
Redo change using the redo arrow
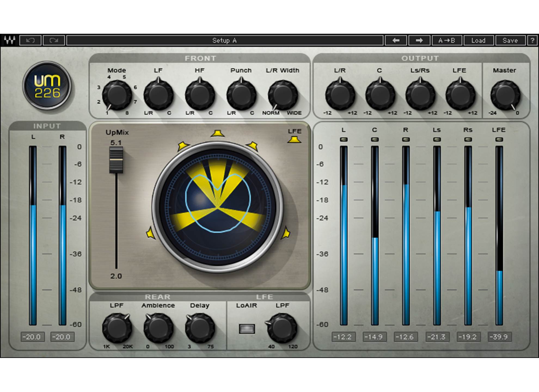[53, 40]
